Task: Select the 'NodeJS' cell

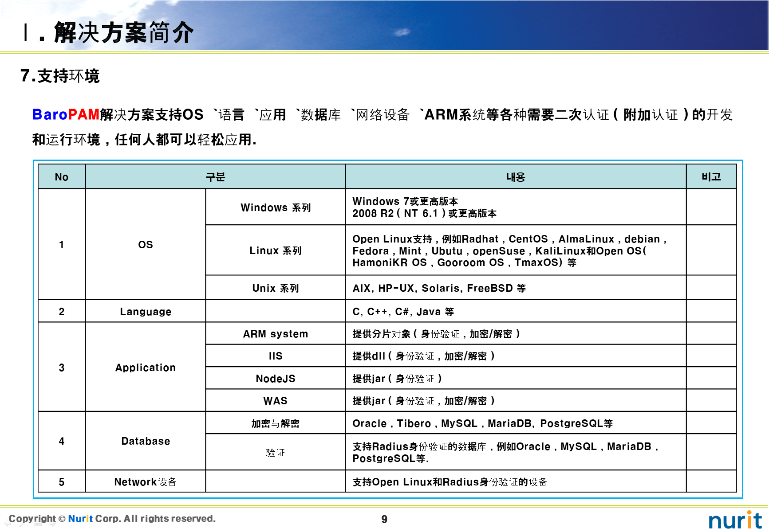Action: point(276,378)
